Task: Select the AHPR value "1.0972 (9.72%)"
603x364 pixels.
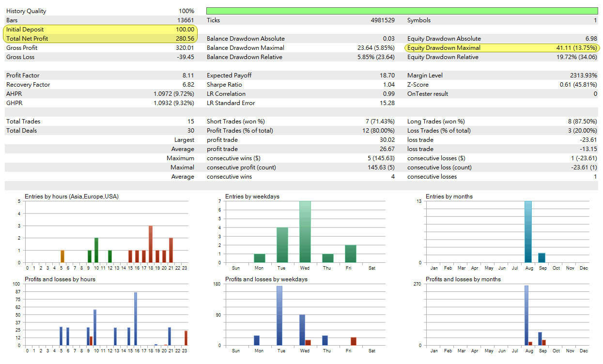Action: coord(174,94)
